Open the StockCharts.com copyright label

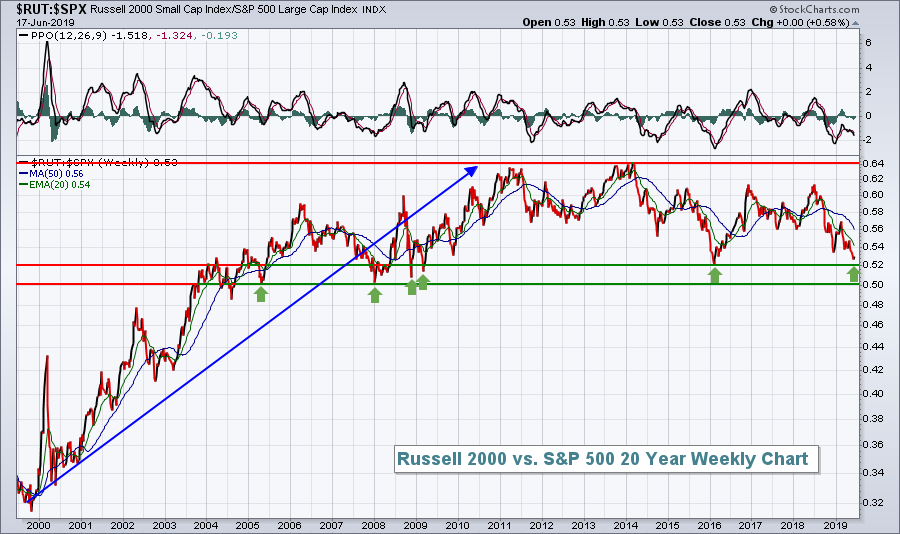point(814,9)
